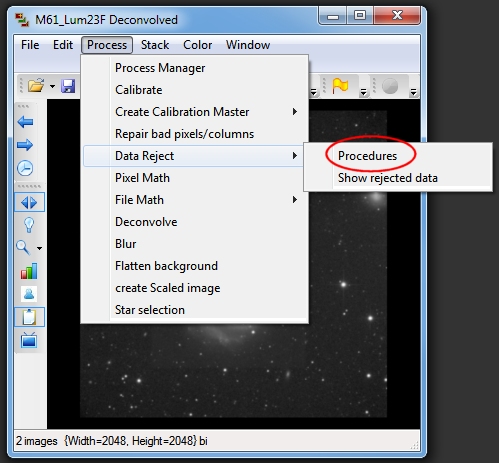Go forward with the right arrow icon
This screenshot has height=463, width=499.
(x=25, y=145)
